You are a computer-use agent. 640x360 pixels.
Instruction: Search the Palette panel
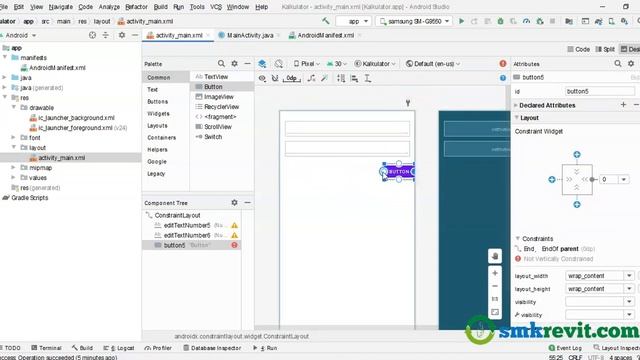coord(221,64)
